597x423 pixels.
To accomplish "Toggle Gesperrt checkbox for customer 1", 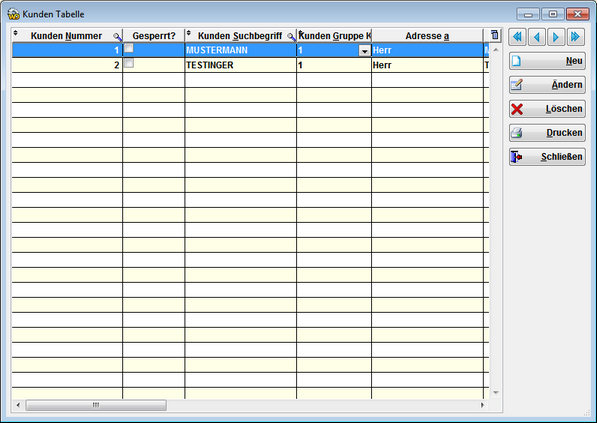I will (129, 48).
